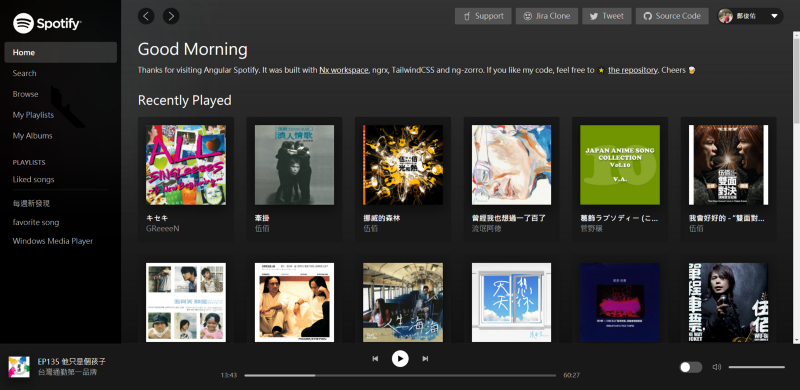Open the Source Code GitHub button
Screen dimensions: 800x390
pyautogui.click(x=672, y=16)
